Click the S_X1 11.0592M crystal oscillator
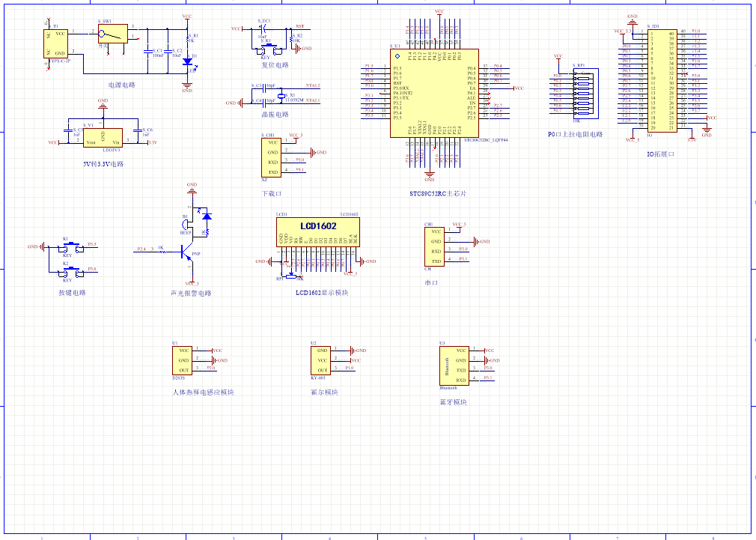Image resolution: width=756 pixels, height=540 pixels. (281, 95)
